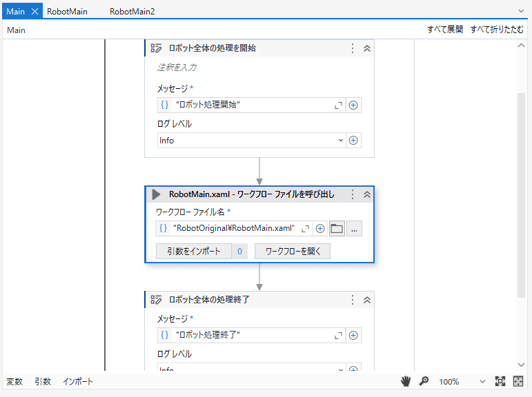The image size is (532, 397).
Task: Click ワークフローを開く button
Action: [x=293, y=251]
